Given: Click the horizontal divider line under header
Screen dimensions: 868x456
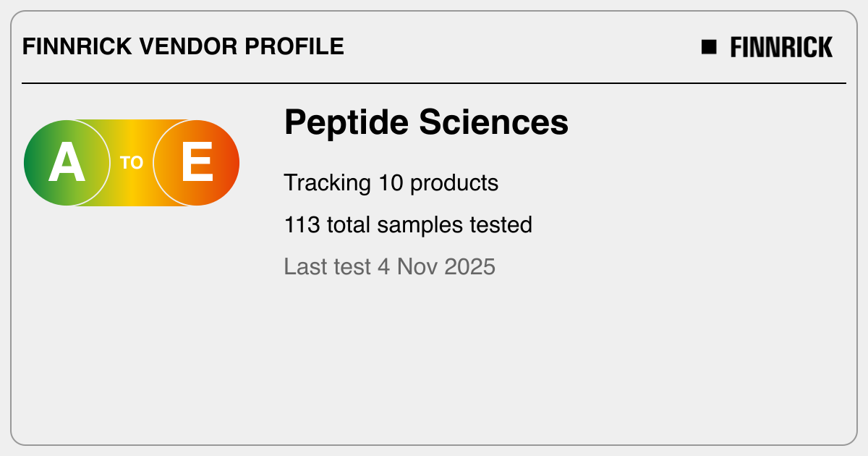Looking at the screenshot, I should tap(434, 83).
